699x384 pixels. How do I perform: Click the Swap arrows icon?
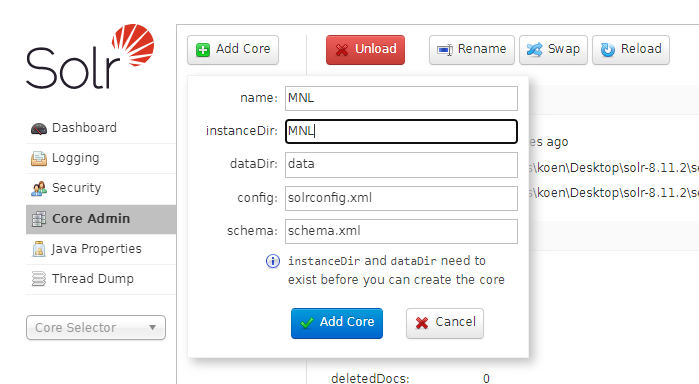click(x=535, y=50)
